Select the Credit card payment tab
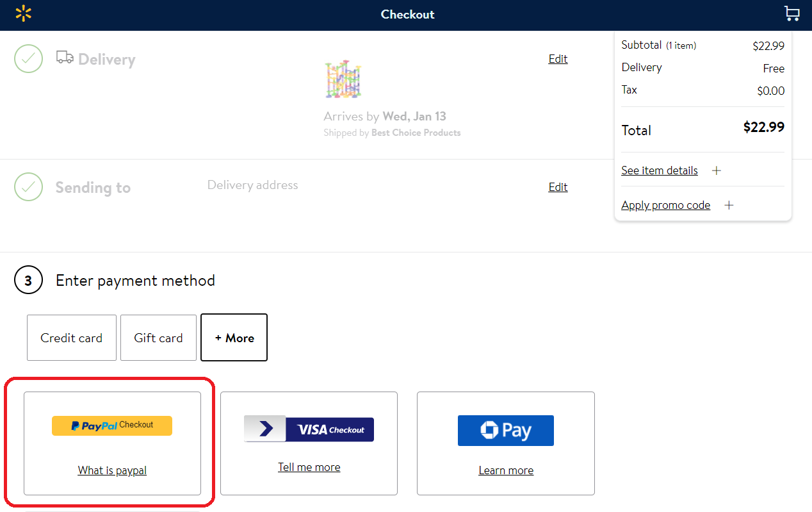The height and width of the screenshot is (512, 812). click(x=72, y=338)
